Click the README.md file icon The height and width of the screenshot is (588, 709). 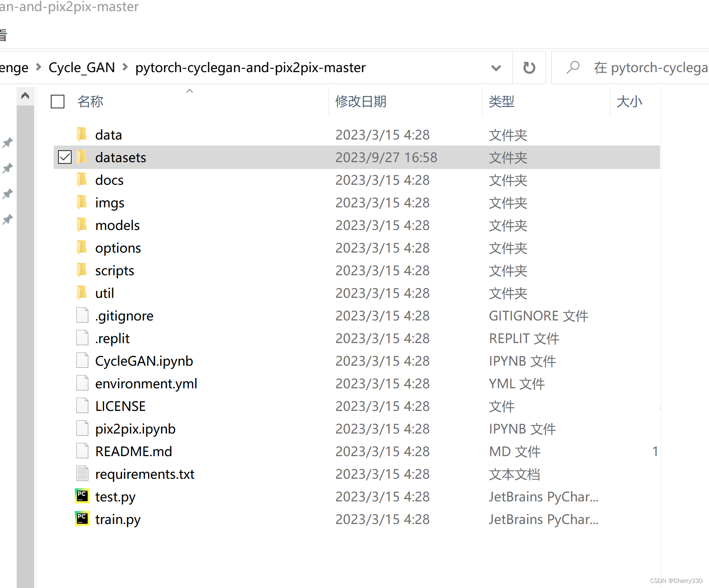82,451
